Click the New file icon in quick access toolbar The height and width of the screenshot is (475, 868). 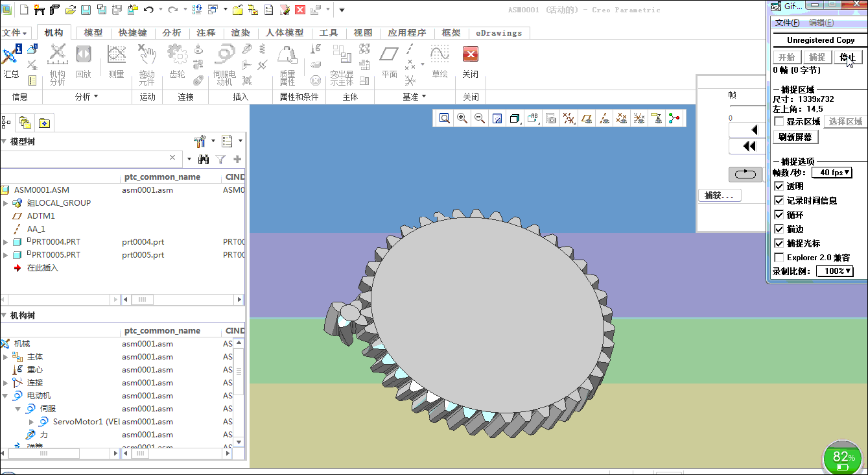click(x=24, y=9)
